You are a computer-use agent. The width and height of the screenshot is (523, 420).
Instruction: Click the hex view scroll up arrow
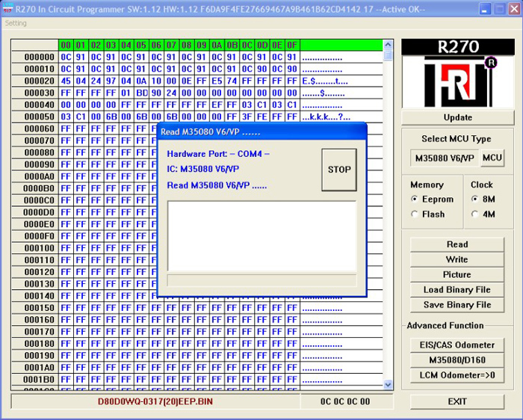coord(388,44)
